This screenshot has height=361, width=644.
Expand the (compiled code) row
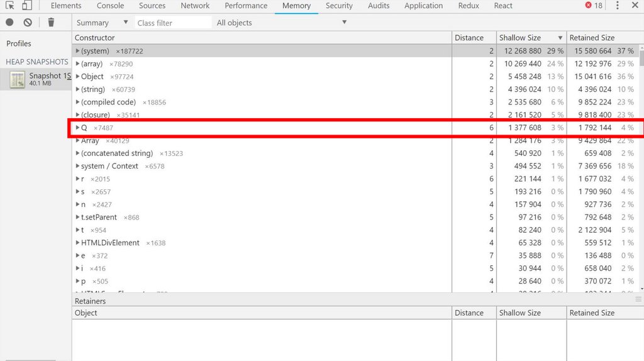pos(77,102)
